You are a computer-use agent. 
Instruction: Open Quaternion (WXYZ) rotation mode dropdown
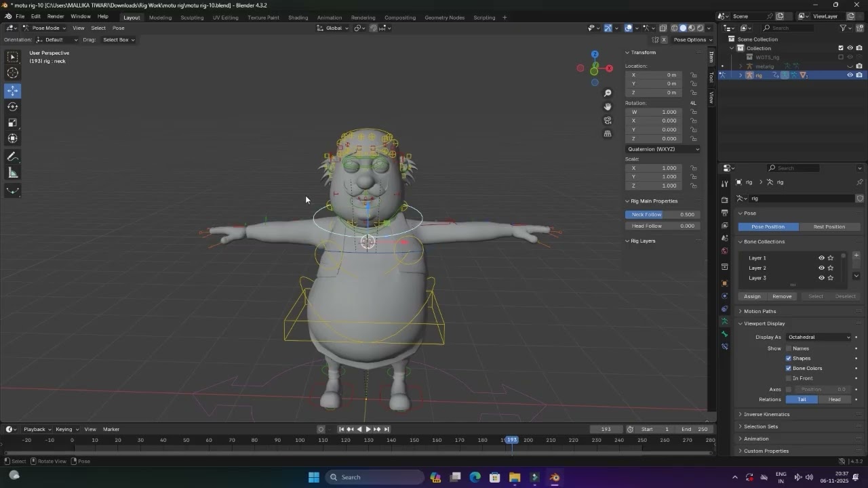(663, 149)
